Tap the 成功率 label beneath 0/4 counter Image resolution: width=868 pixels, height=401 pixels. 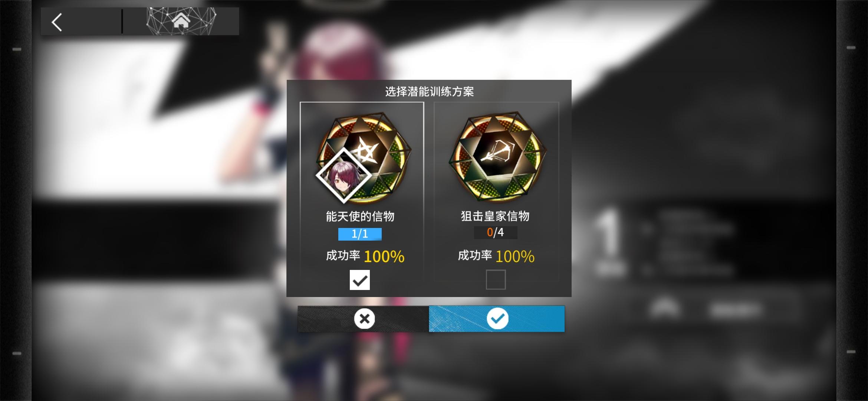click(475, 255)
